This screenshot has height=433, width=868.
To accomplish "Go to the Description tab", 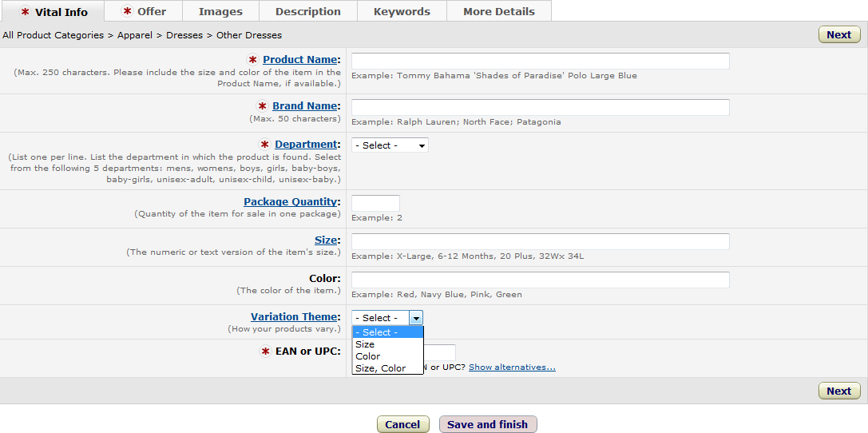I will click(307, 11).
